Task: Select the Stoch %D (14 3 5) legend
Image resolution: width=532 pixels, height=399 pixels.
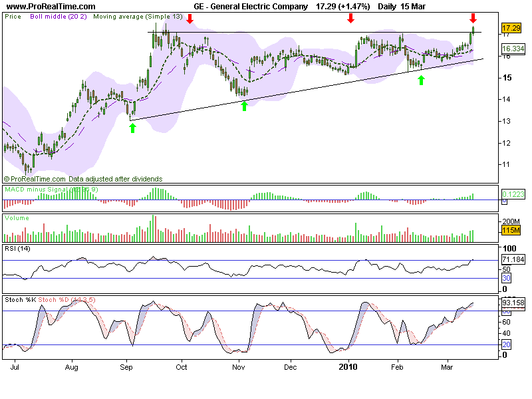Action: (66, 300)
